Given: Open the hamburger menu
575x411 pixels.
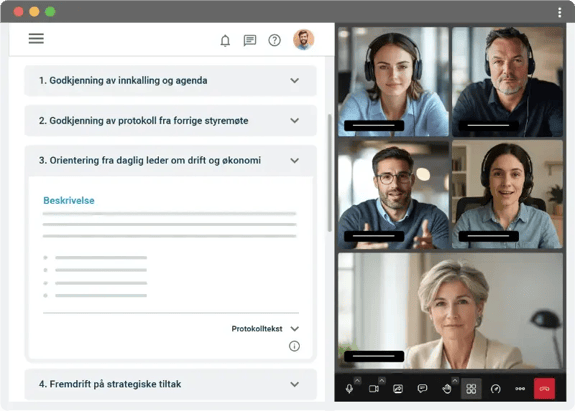Looking at the screenshot, I should [36, 38].
